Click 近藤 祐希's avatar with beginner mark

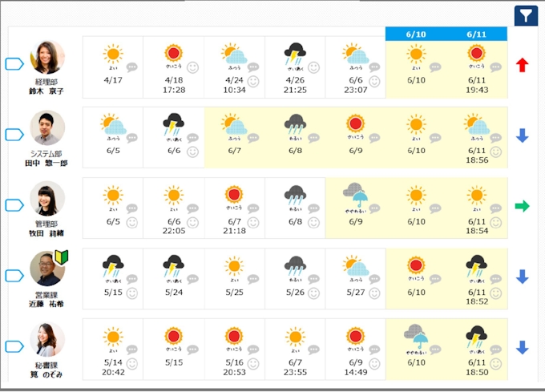click(47, 269)
